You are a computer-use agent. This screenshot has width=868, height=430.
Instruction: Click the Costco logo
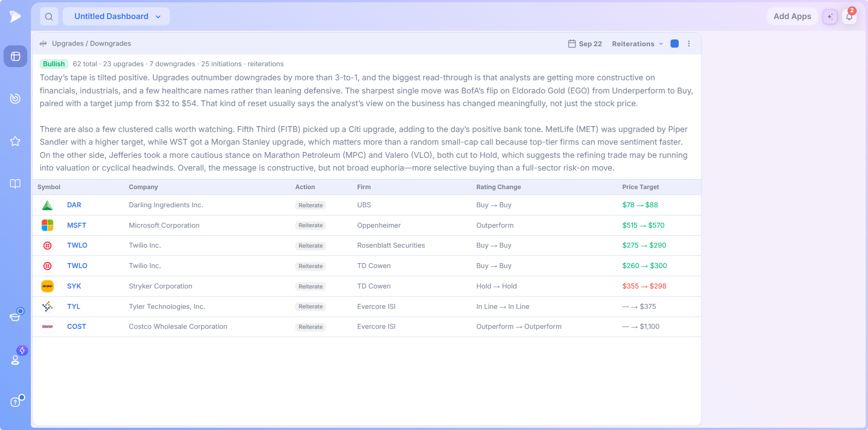pos(48,327)
